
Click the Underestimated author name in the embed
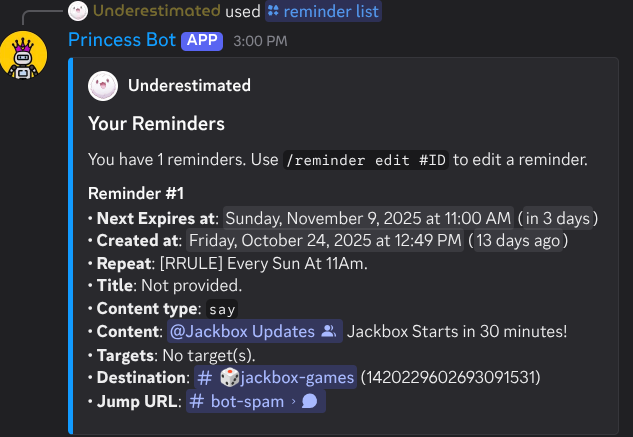click(189, 86)
